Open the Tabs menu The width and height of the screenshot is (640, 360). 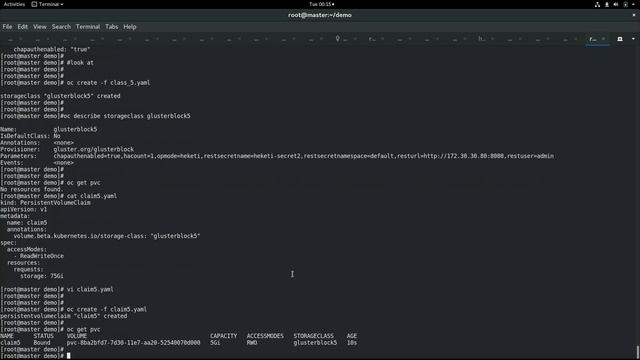click(x=111, y=27)
